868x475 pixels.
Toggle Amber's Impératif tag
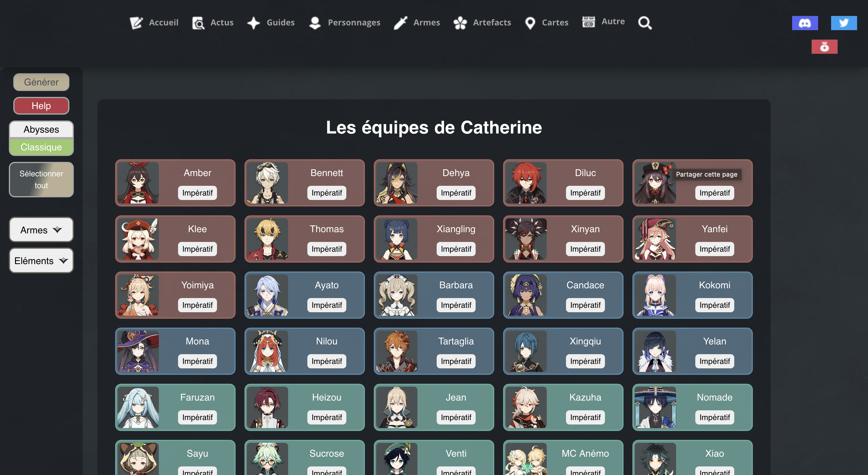pyautogui.click(x=197, y=193)
